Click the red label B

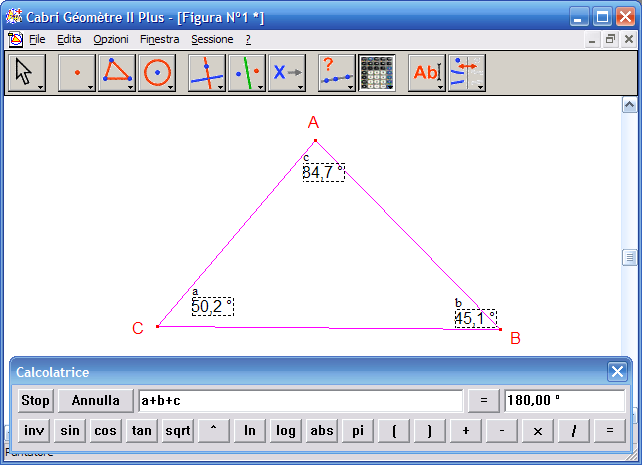click(515, 339)
